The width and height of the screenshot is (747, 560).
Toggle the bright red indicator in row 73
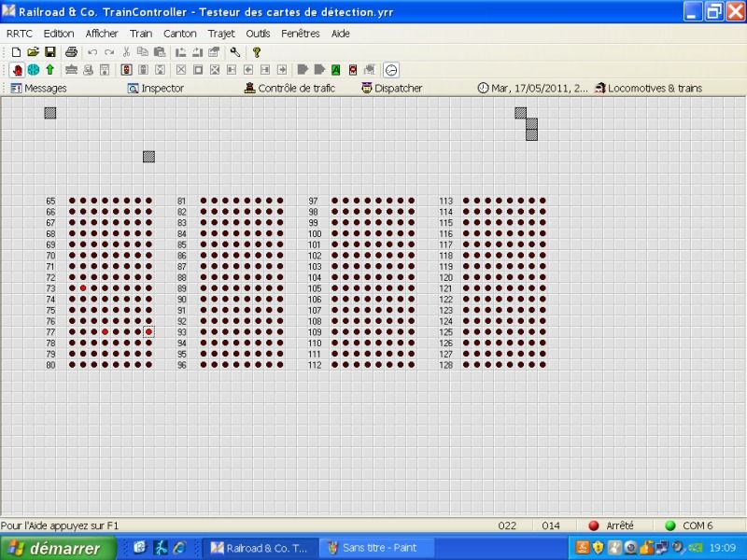coord(83,288)
